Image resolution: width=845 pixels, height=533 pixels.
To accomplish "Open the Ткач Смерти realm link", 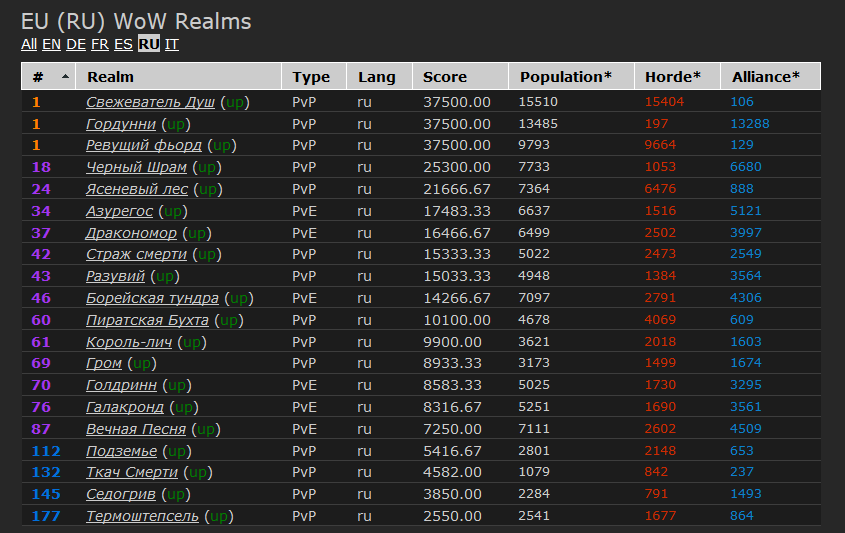I will click(131, 472).
